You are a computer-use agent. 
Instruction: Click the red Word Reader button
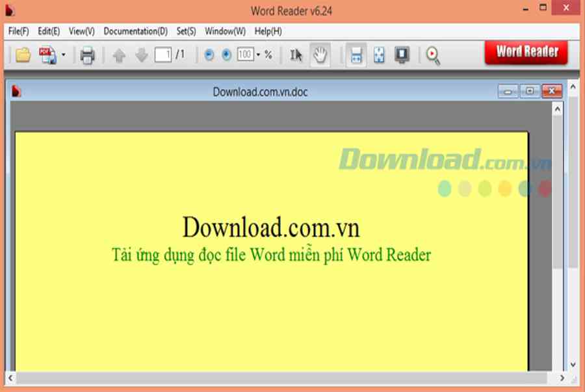click(x=526, y=52)
